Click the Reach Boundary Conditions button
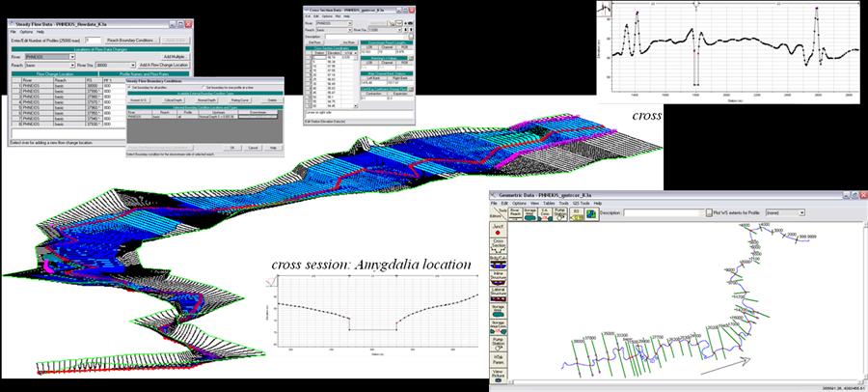Image resolution: width=868 pixels, height=392 pixels. pyautogui.click(x=132, y=40)
